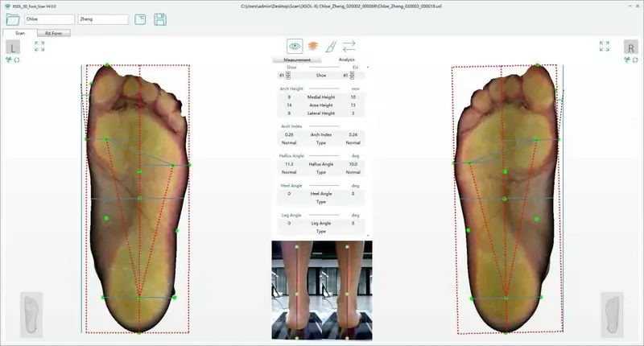
Task: Click the right foot midfoot center green marker
Action: [505, 199]
